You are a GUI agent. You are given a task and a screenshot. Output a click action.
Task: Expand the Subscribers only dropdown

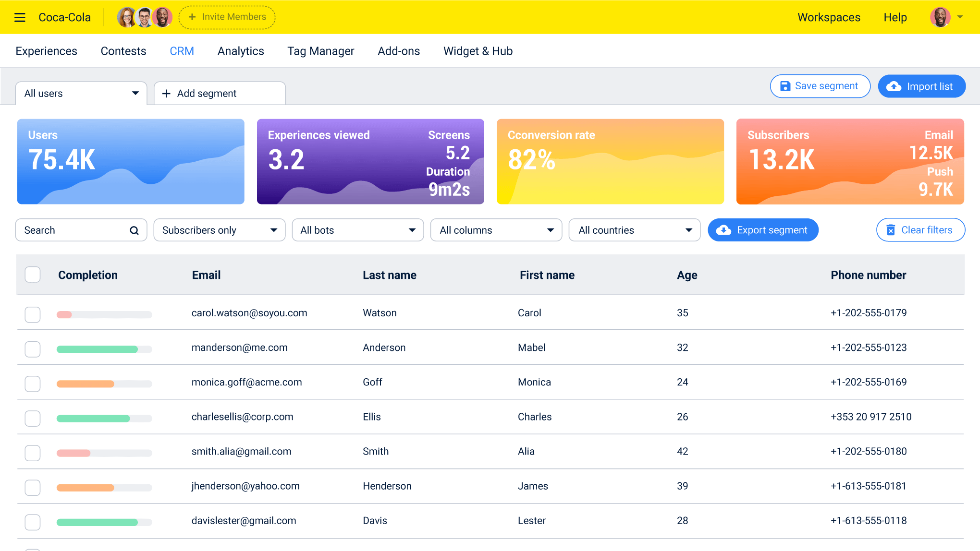219,230
